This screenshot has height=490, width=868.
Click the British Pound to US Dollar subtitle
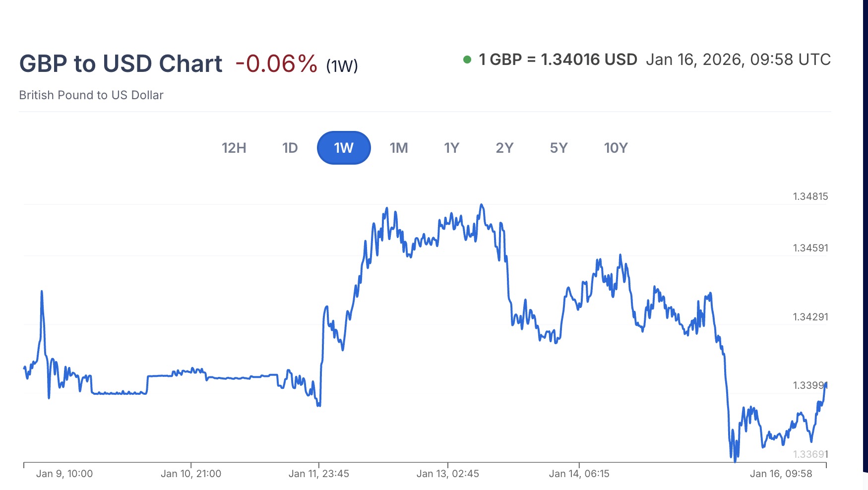[x=91, y=95]
